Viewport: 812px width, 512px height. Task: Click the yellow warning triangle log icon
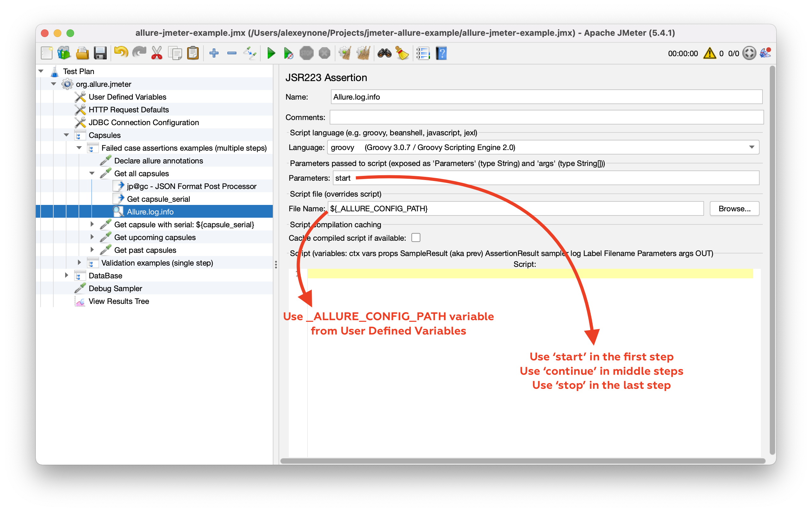click(709, 53)
